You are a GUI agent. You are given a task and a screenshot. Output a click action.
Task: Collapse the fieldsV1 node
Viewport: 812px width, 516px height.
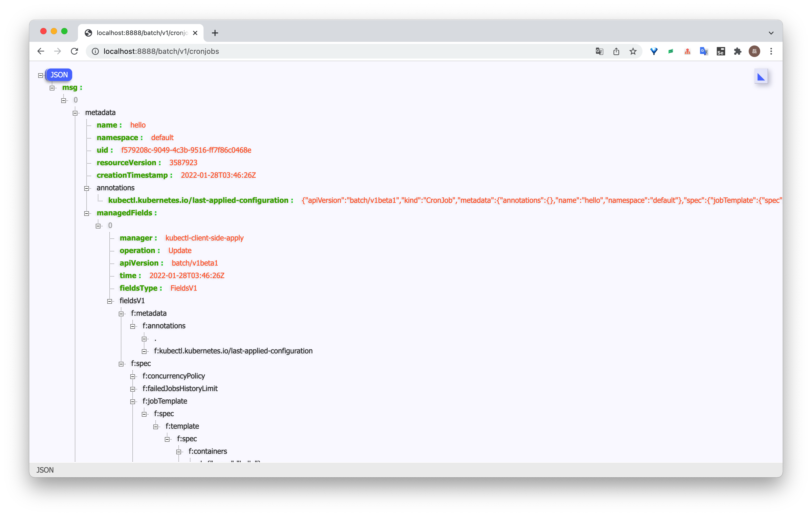(x=110, y=301)
